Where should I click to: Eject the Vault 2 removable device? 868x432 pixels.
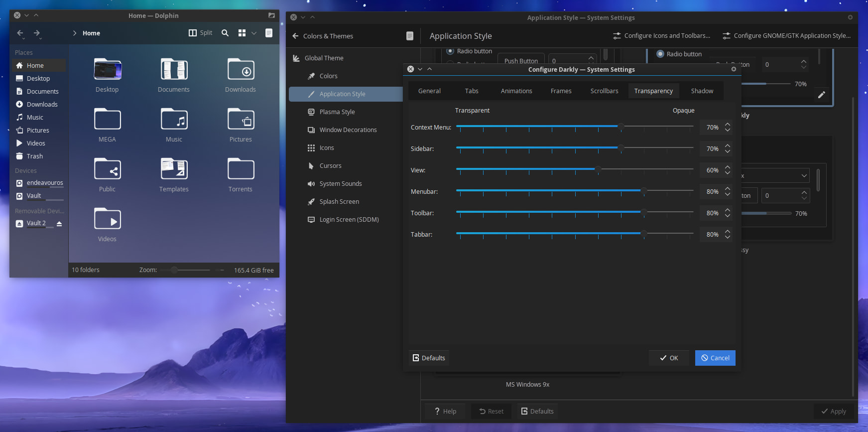click(x=59, y=224)
